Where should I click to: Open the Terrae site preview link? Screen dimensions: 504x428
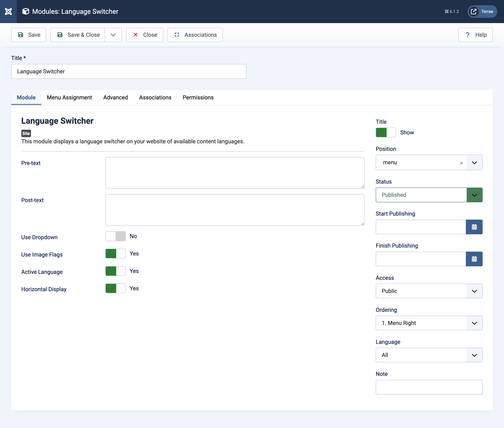coord(482,11)
